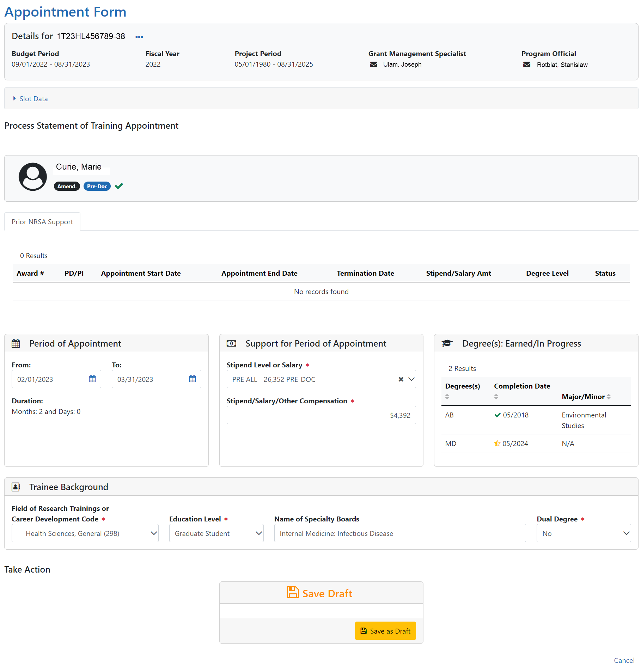Click the three-dot menu beside grant number

tap(139, 37)
